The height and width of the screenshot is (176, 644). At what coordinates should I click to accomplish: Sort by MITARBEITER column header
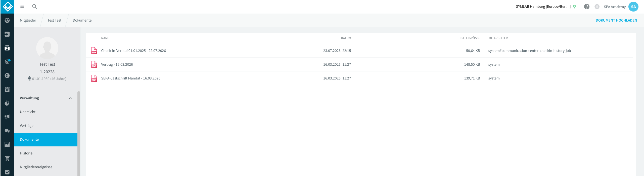[498, 38]
